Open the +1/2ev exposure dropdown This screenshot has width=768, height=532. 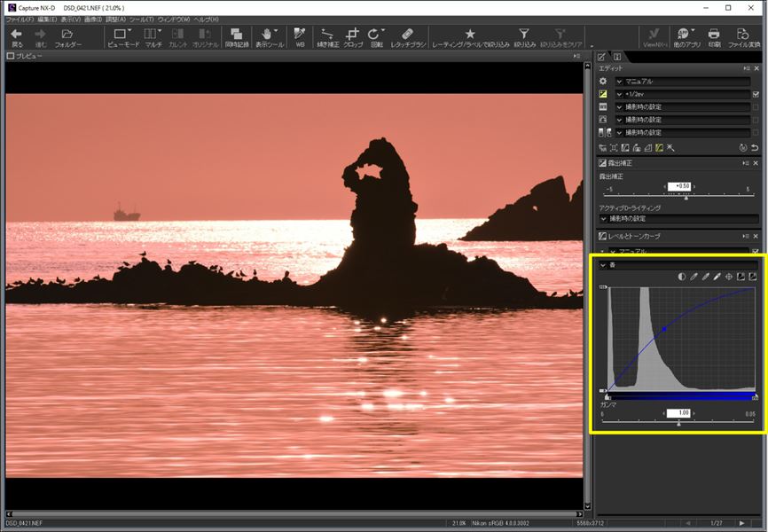(x=683, y=94)
